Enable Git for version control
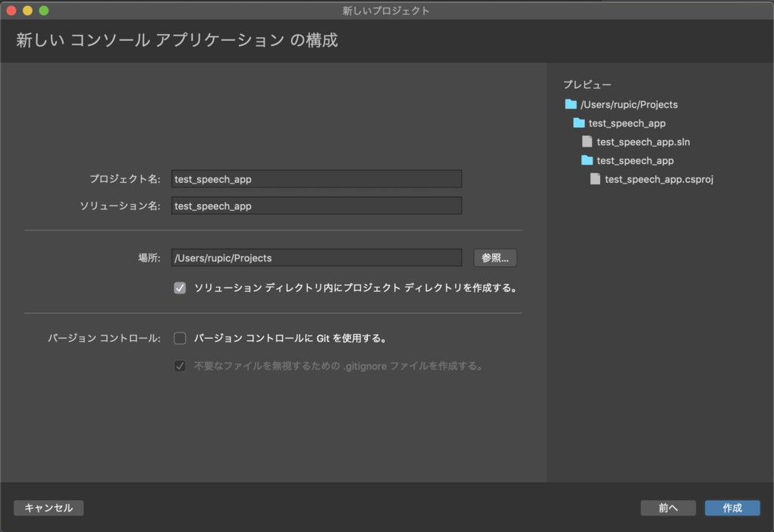 179,338
